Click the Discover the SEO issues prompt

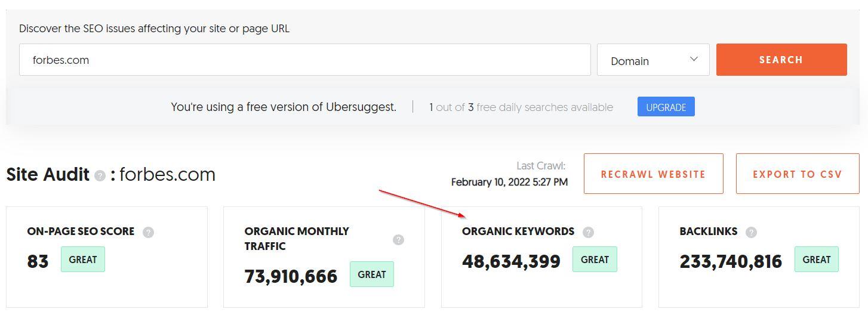154,29
